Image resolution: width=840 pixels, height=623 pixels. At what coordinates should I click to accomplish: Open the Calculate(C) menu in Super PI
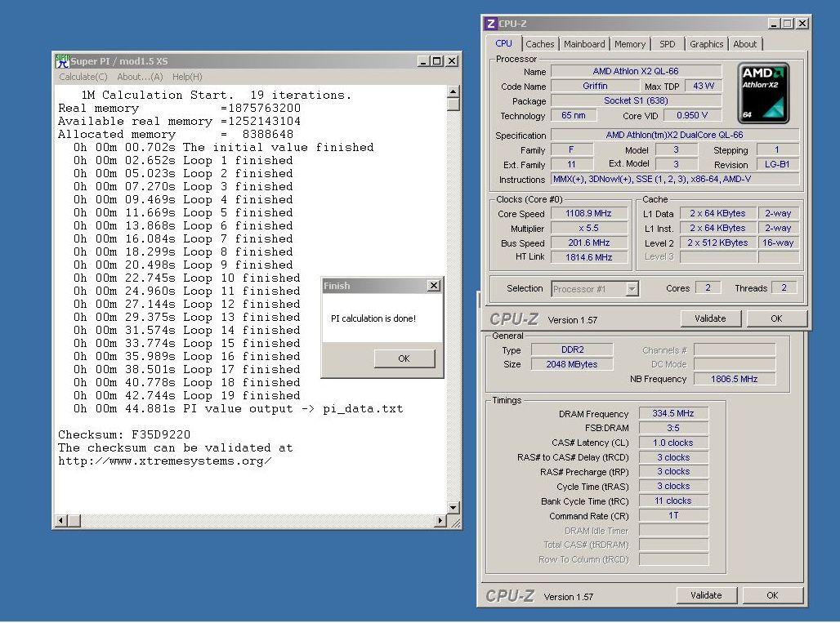(x=83, y=77)
